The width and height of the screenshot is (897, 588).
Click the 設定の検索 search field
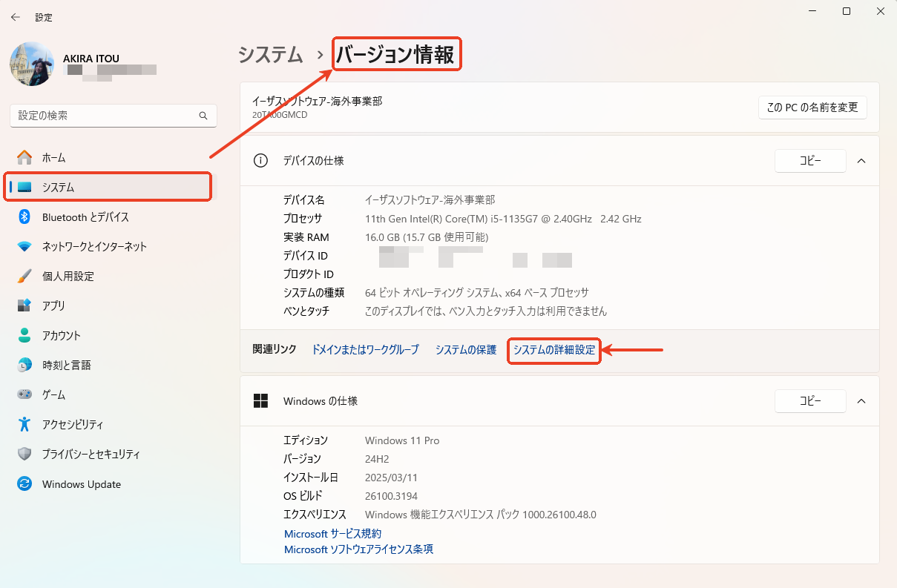(x=113, y=116)
